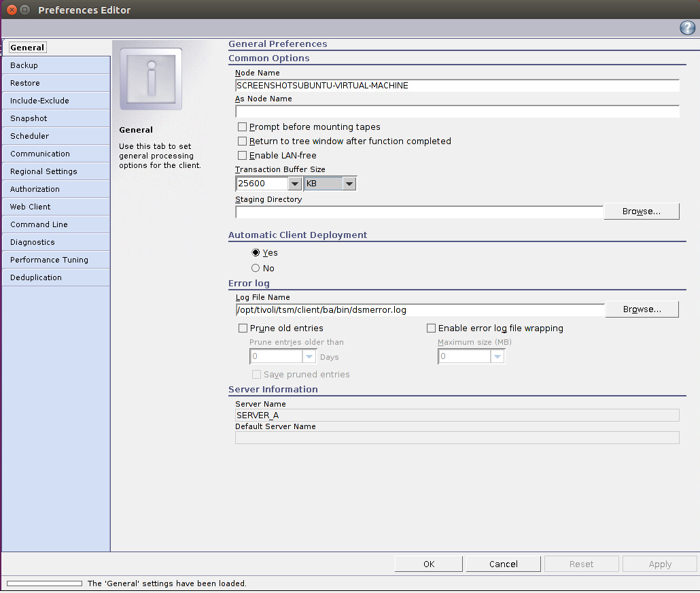Browse for the Staging Directory

(x=642, y=211)
